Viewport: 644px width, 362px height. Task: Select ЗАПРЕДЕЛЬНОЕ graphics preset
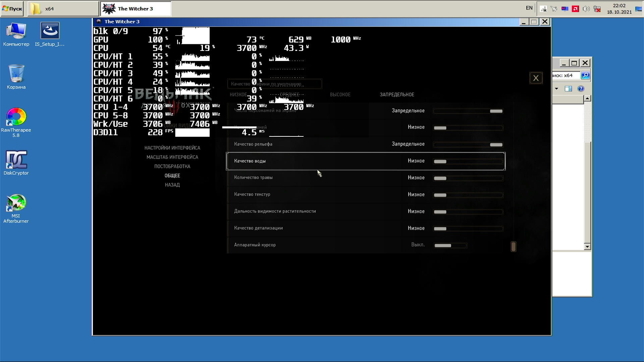tap(397, 95)
